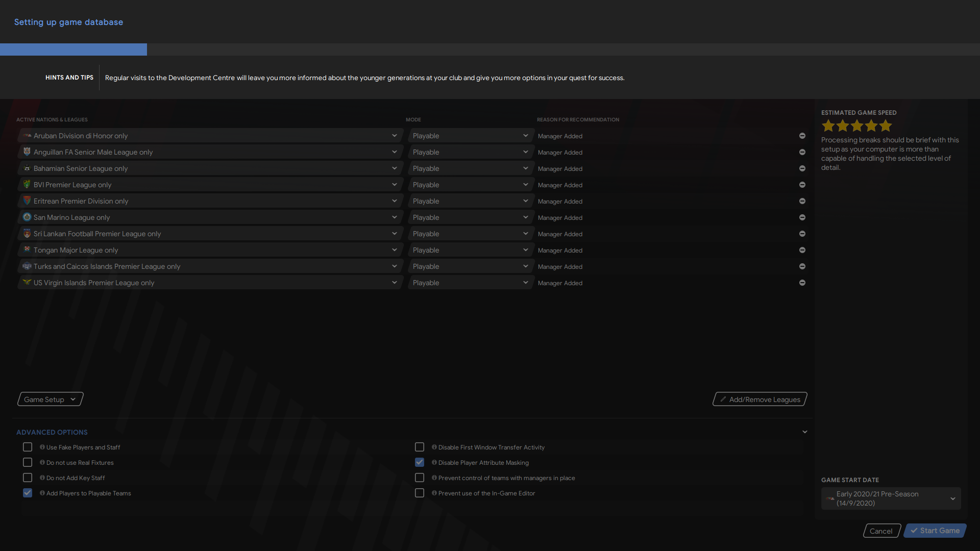
Task: Open Add/Remove Leagues
Action: (759, 399)
